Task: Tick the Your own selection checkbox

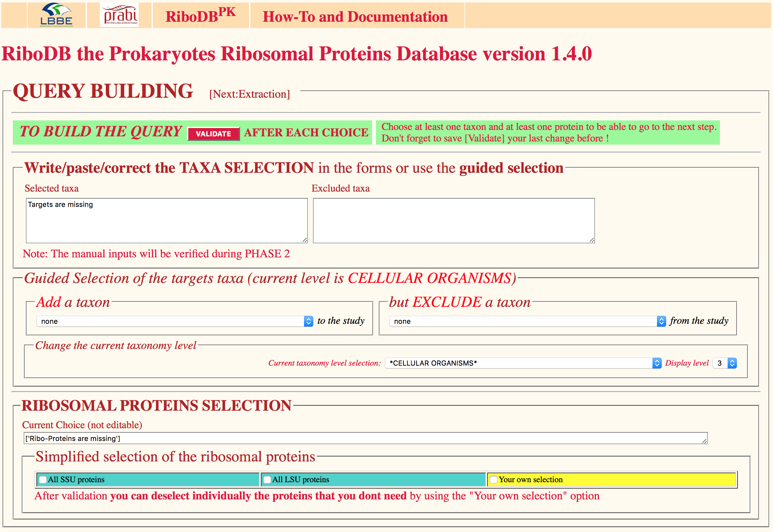Action: [x=493, y=480]
